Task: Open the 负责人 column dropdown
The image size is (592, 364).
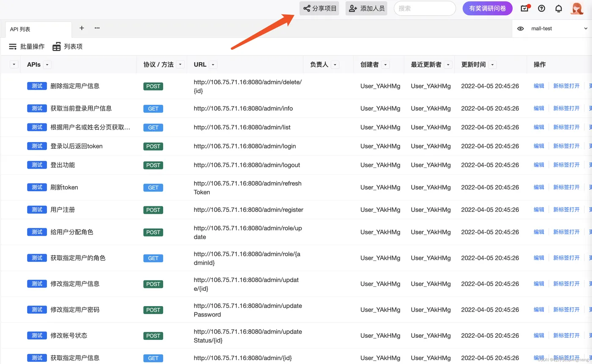Action: (x=335, y=65)
